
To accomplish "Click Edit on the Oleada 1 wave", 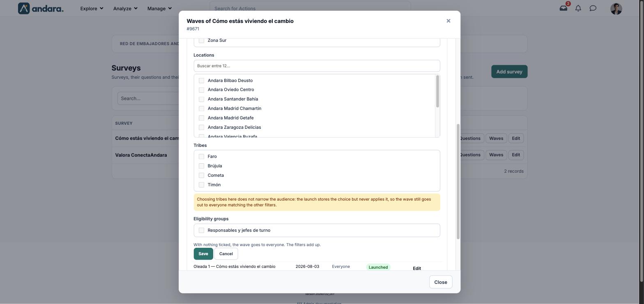I will coord(417,268).
